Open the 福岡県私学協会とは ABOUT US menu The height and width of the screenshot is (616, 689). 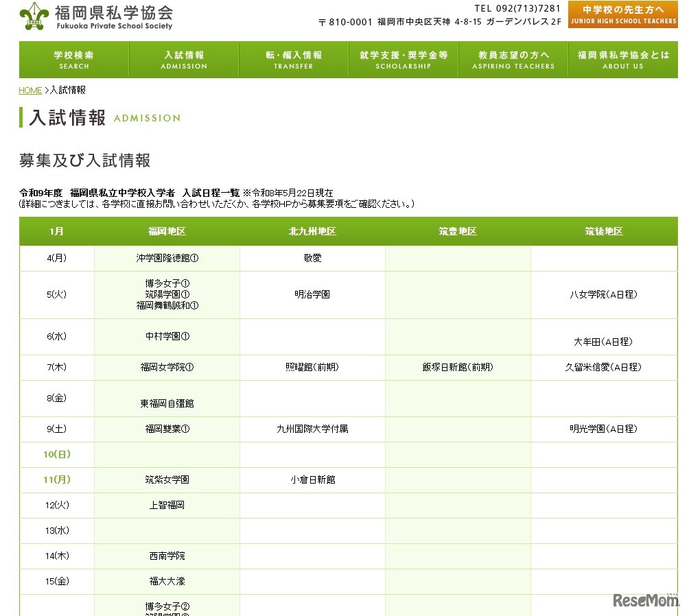point(623,60)
